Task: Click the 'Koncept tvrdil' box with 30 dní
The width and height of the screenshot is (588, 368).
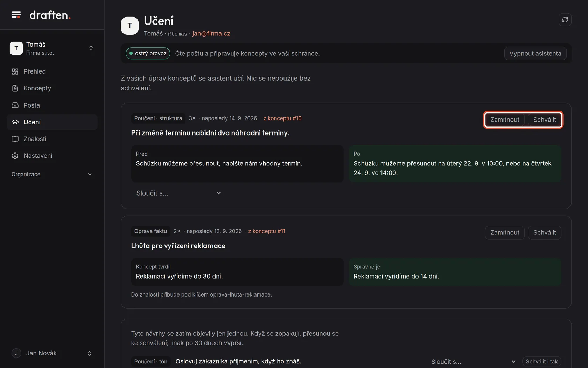Action: coord(237,272)
